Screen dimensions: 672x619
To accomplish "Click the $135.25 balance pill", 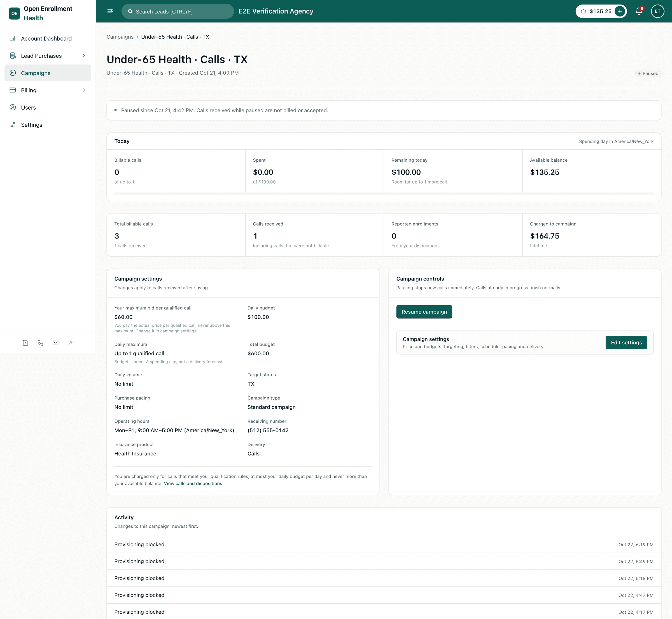I will [601, 11].
